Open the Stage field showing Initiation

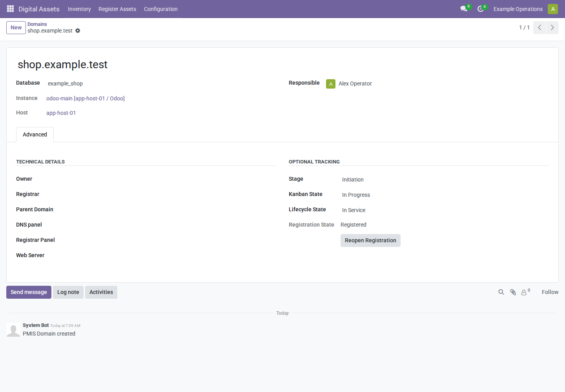[x=445, y=180]
